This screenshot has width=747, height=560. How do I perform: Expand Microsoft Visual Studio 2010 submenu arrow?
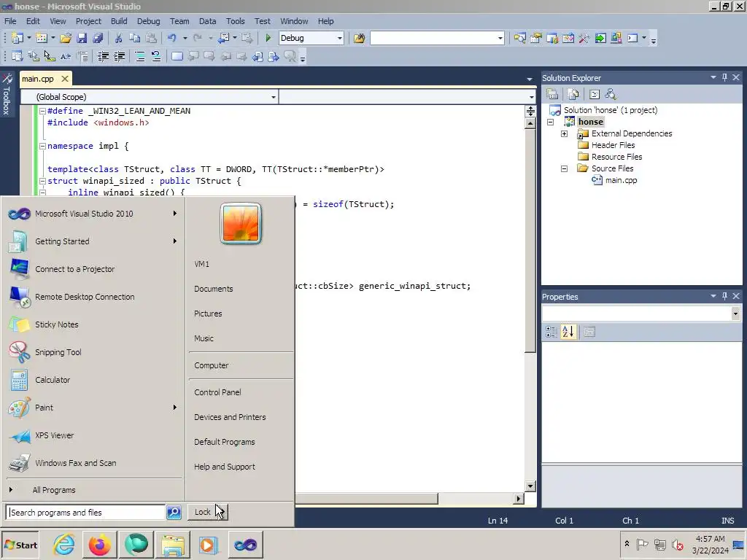[175, 214]
